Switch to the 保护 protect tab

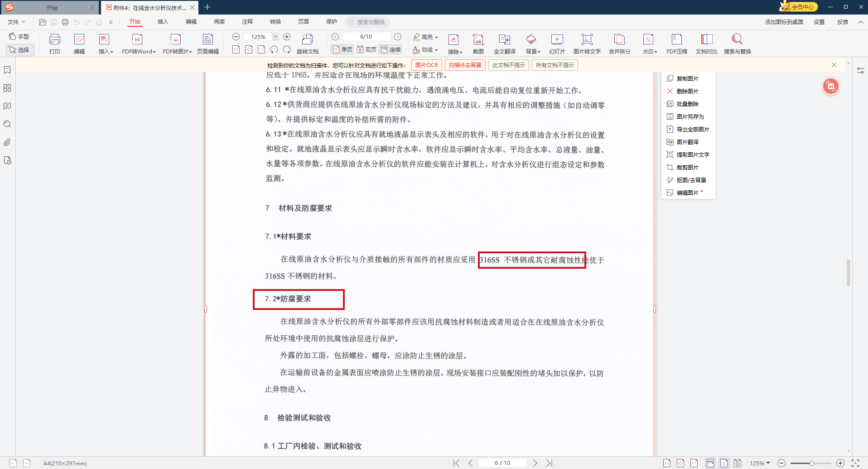tap(332, 22)
